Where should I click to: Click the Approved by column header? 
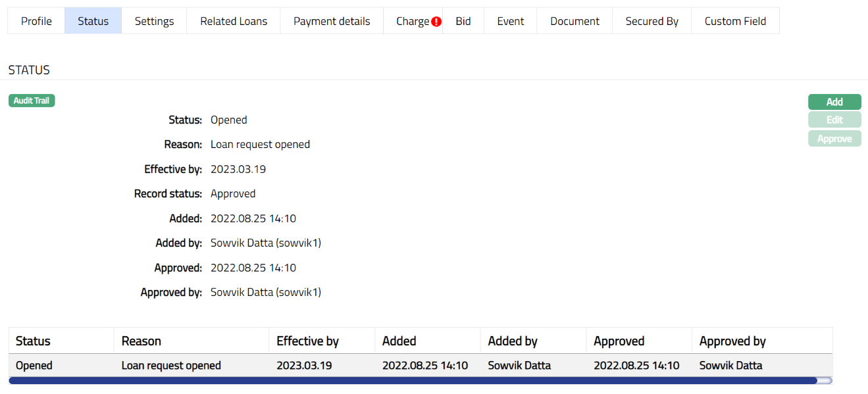pyautogui.click(x=732, y=341)
